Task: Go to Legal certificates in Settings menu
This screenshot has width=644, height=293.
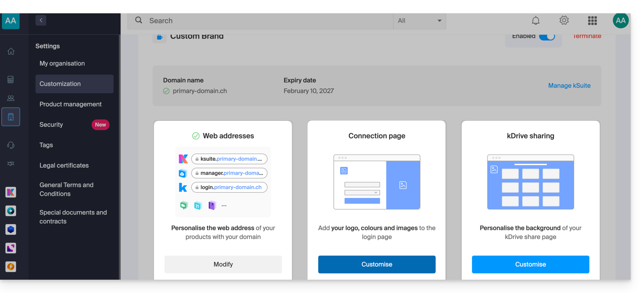Action: click(64, 166)
